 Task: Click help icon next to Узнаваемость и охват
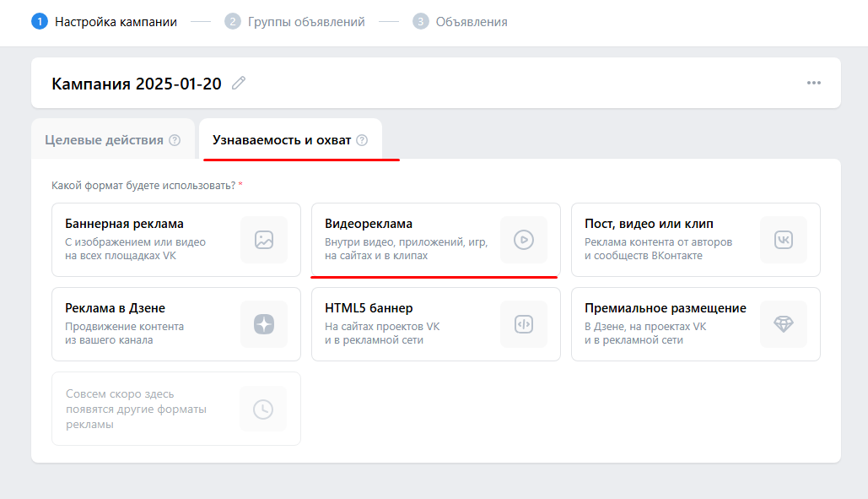click(x=362, y=140)
